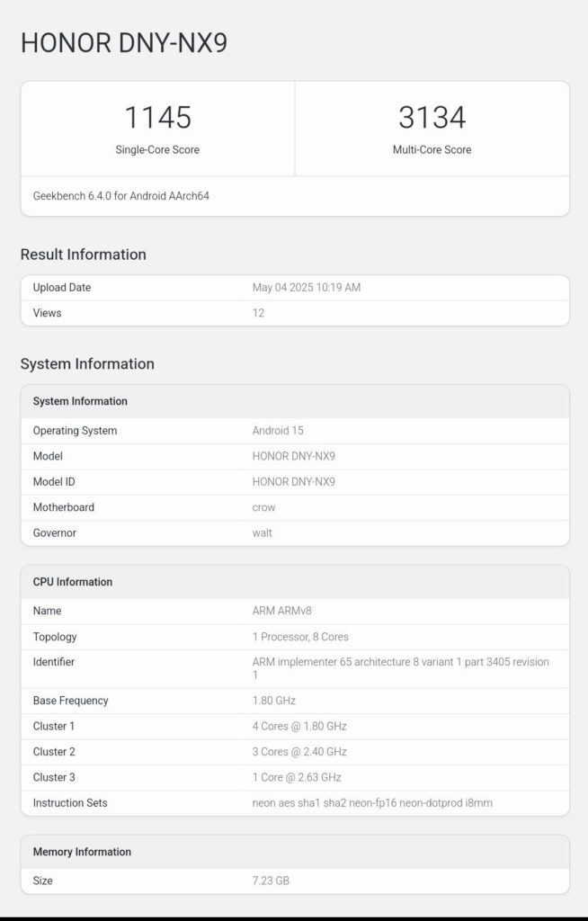
Task: Click the Android 15 value
Action: pyautogui.click(x=278, y=431)
